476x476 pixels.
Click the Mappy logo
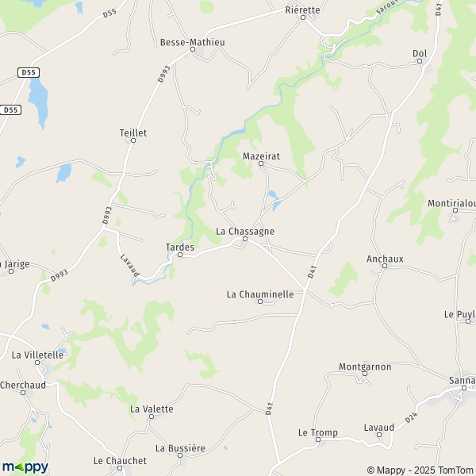(x=25, y=467)
